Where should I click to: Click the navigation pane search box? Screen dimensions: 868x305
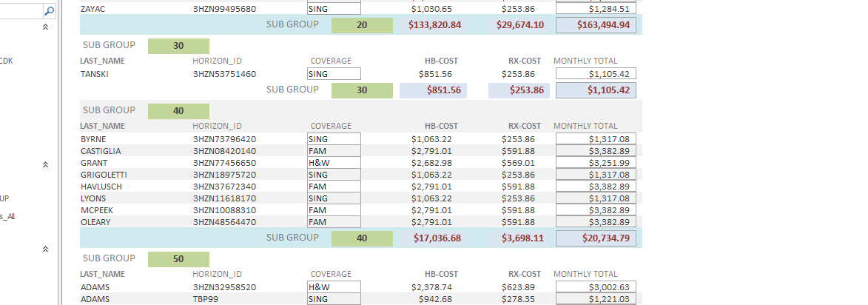coord(20,11)
